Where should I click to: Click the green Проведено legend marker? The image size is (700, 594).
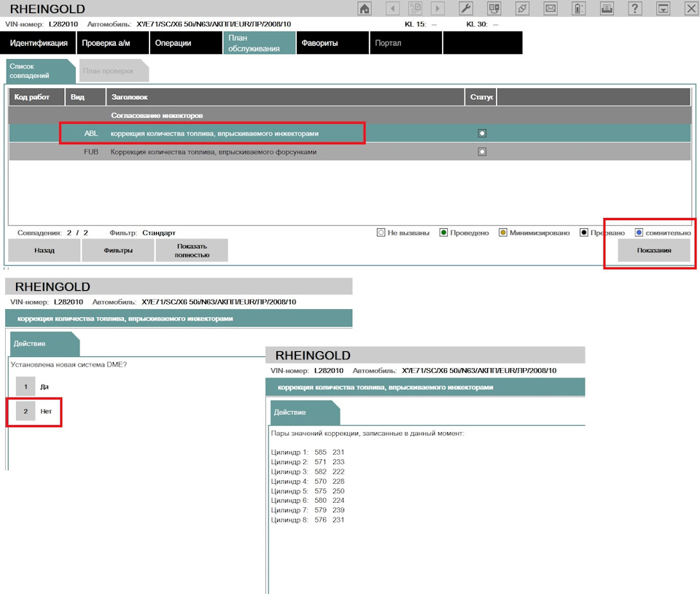coord(443,232)
